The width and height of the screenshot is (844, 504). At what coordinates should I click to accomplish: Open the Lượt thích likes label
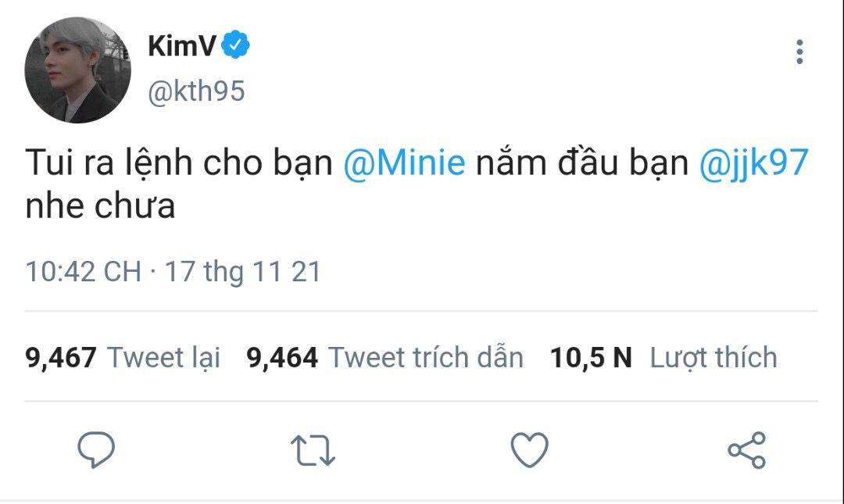coord(713,358)
